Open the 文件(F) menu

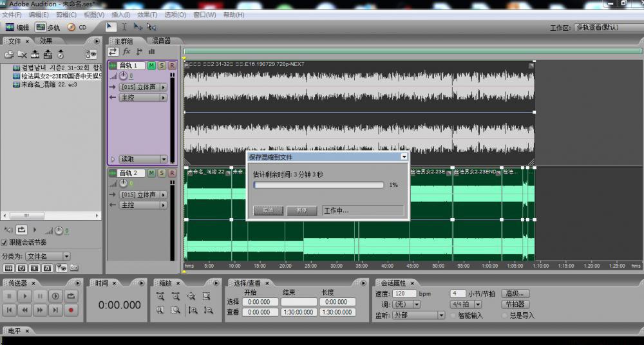tap(12, 15)
